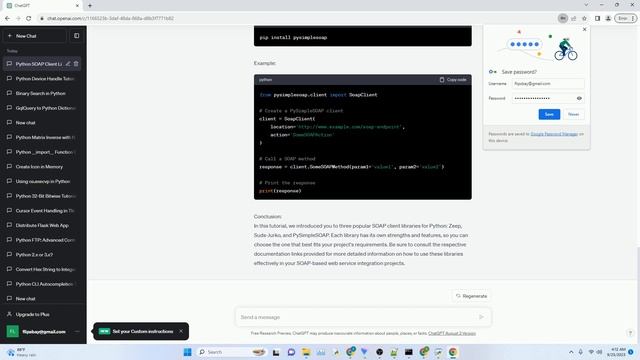
Task: Select the ChatGPT browser tab
Action: coord(41,6)
